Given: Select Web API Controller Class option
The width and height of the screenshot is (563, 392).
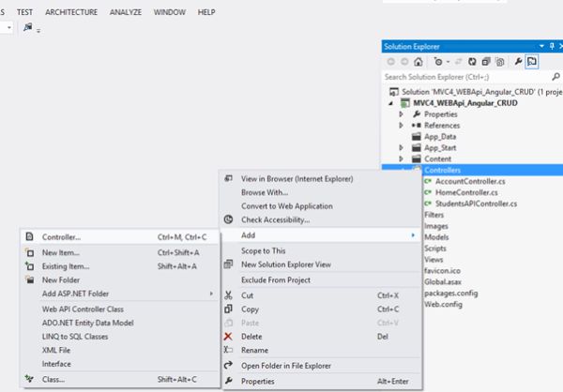Looking at the screenshot, I should [x=83, y=308].
